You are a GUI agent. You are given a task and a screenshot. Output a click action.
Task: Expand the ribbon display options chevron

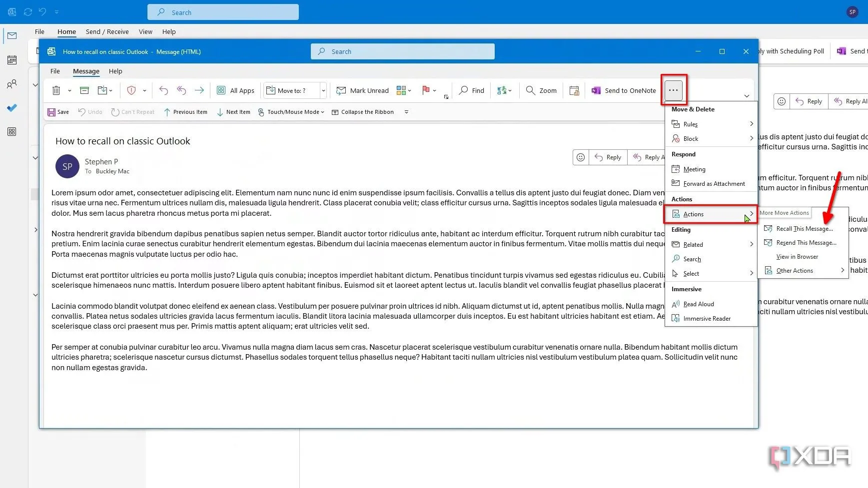coord(747,96)
